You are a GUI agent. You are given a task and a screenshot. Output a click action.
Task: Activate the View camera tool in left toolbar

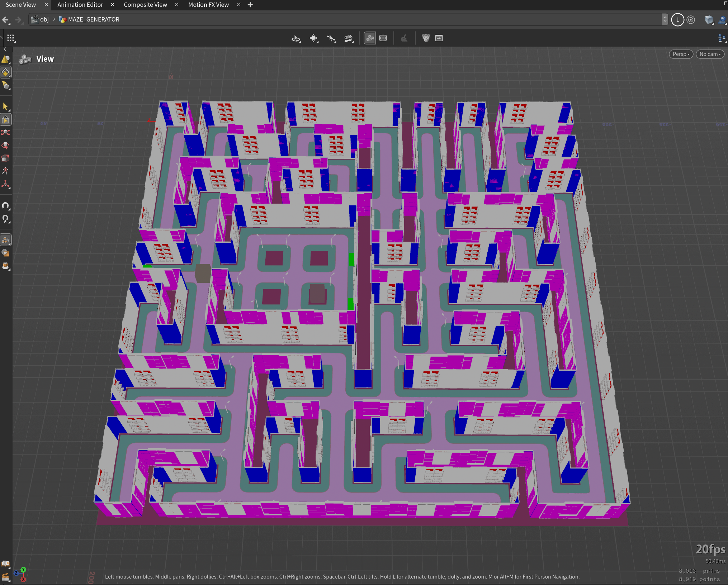point(5,240)
